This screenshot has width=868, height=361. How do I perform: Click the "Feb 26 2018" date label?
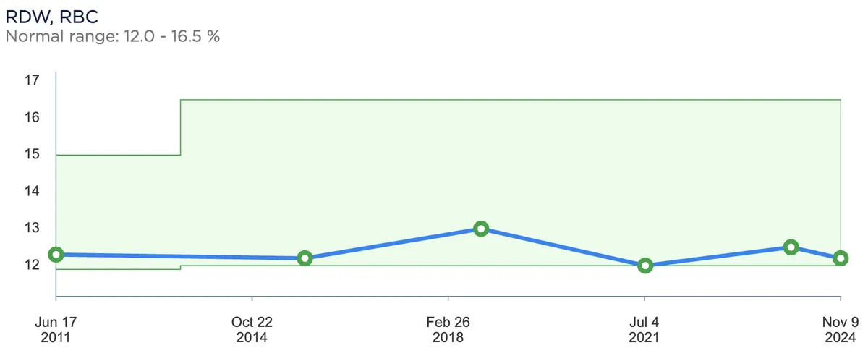coord(448,330)
